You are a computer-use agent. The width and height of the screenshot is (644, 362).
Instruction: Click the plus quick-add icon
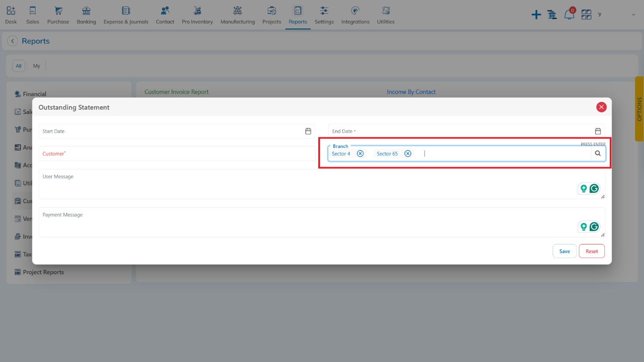(536, 15)
